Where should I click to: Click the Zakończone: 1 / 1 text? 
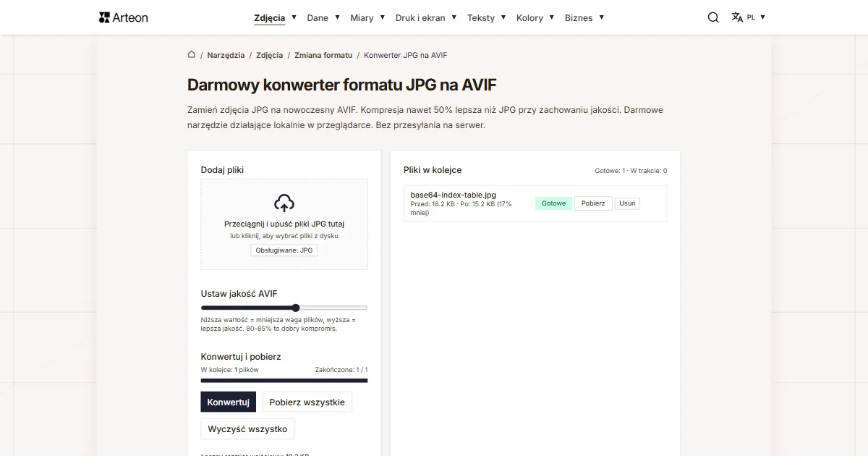point(341,370)
